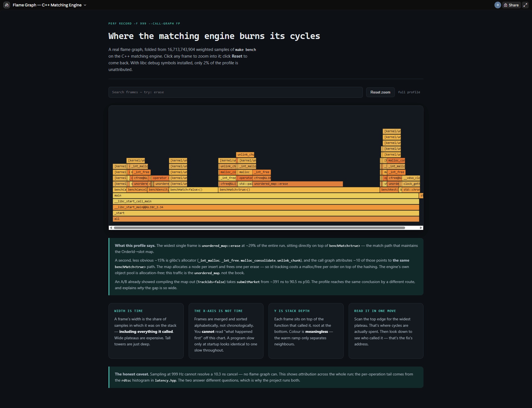Click the flame graph horizontal scrollbar thumb
Image resolution: width=532 pixels, height=408 pixels.
[x=259, y=228]
